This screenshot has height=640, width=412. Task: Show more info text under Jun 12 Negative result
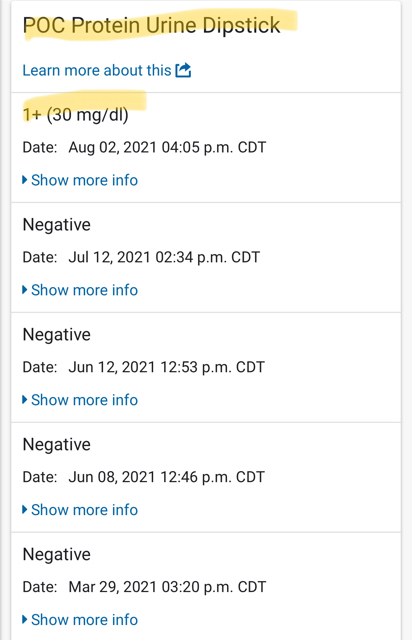click(85, 400)
